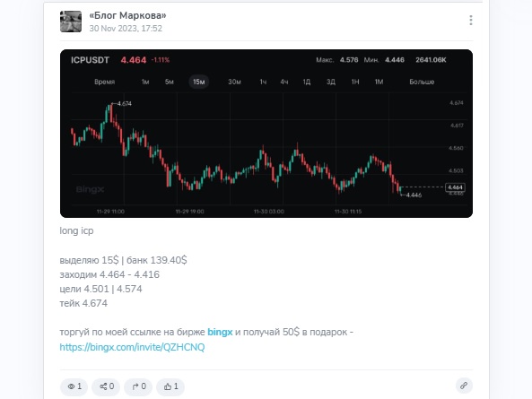Select the 30м timeframe tab
This screenshot has height=399, width=532.
(x=234, y=82)
